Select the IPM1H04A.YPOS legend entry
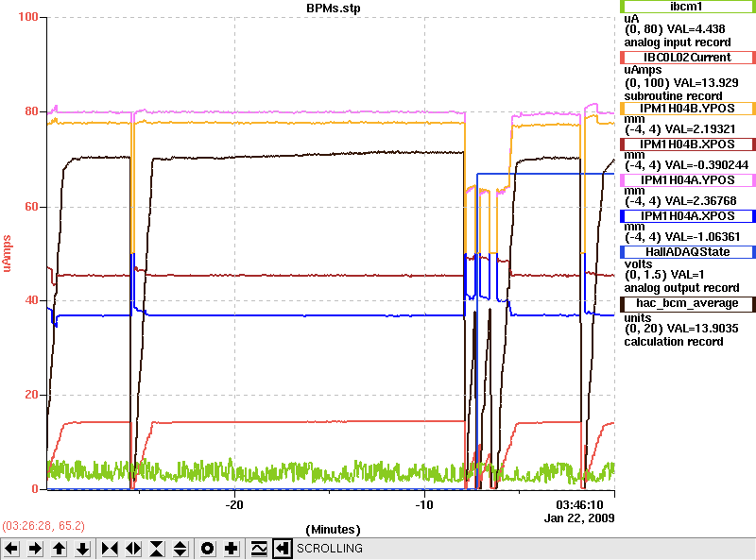 (687, 180)
